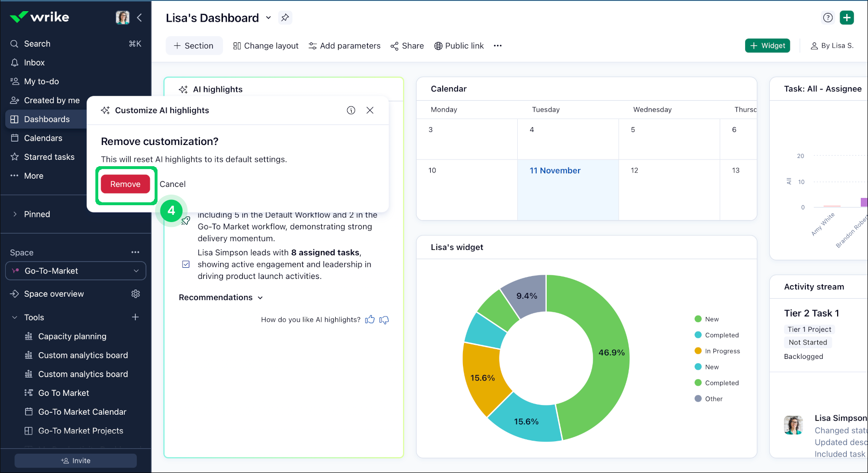
Task: Click the thumbs up feedback icon
Action: coord(369,320)
